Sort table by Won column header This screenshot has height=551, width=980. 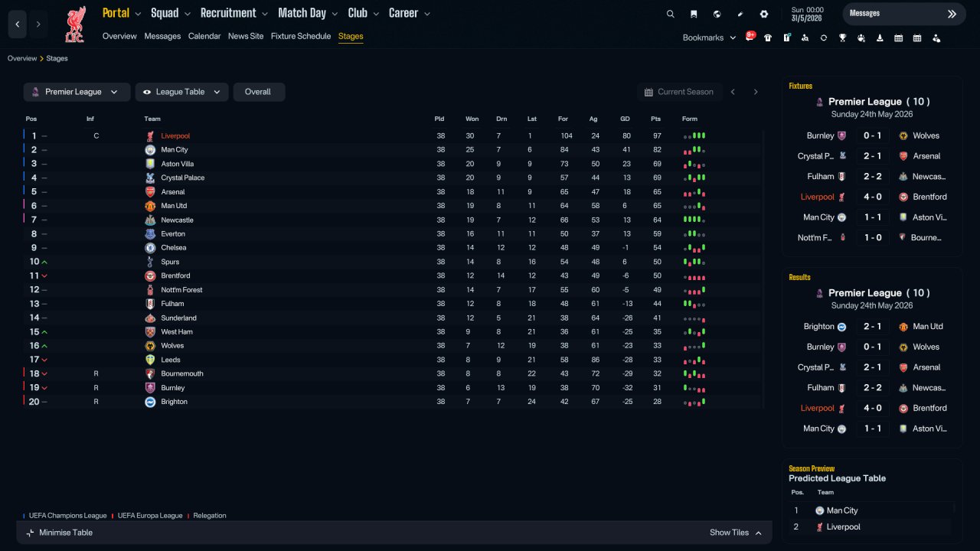472,119
